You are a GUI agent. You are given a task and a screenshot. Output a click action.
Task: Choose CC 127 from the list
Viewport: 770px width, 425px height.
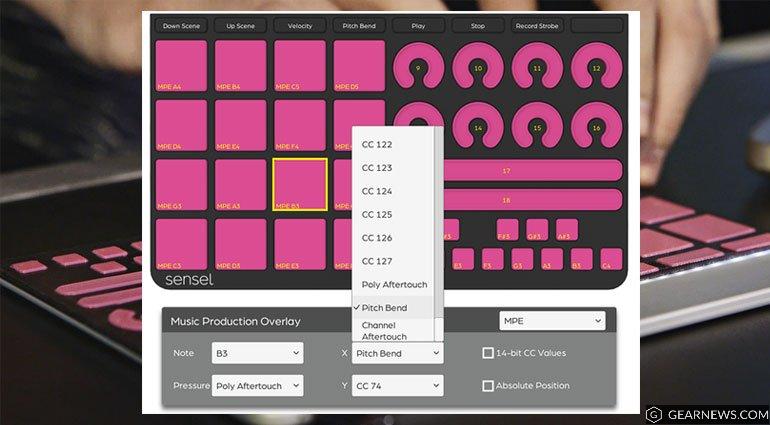point(393,261)
